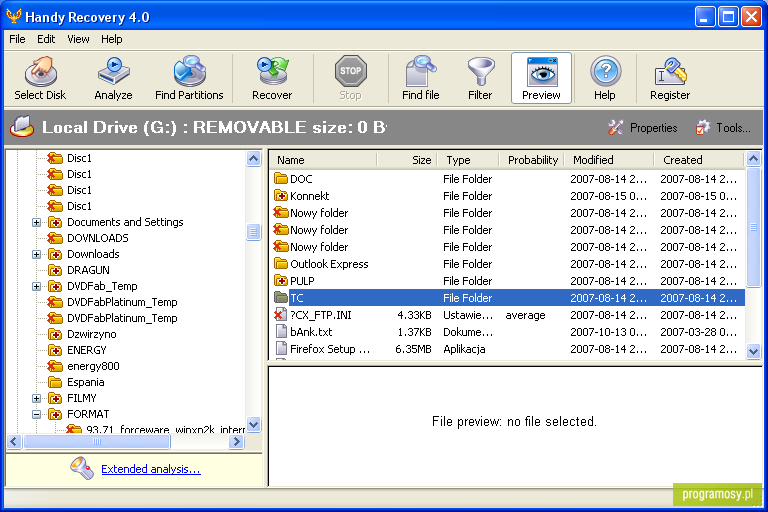Sort by Probability column header
The width and height of the screenshot is (768, 512).
point(532,160)
